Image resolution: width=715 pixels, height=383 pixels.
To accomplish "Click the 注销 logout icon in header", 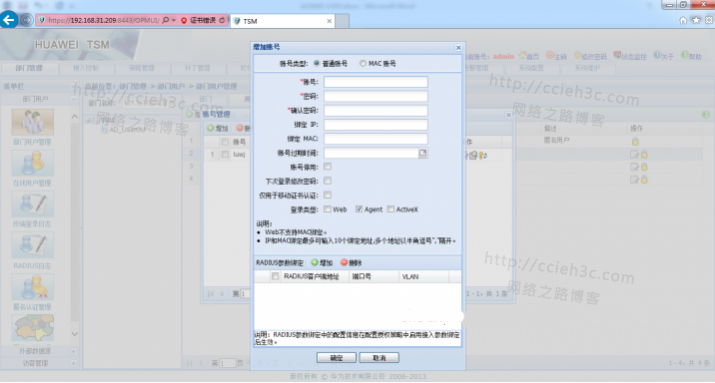I will click(x=550, y=56).
